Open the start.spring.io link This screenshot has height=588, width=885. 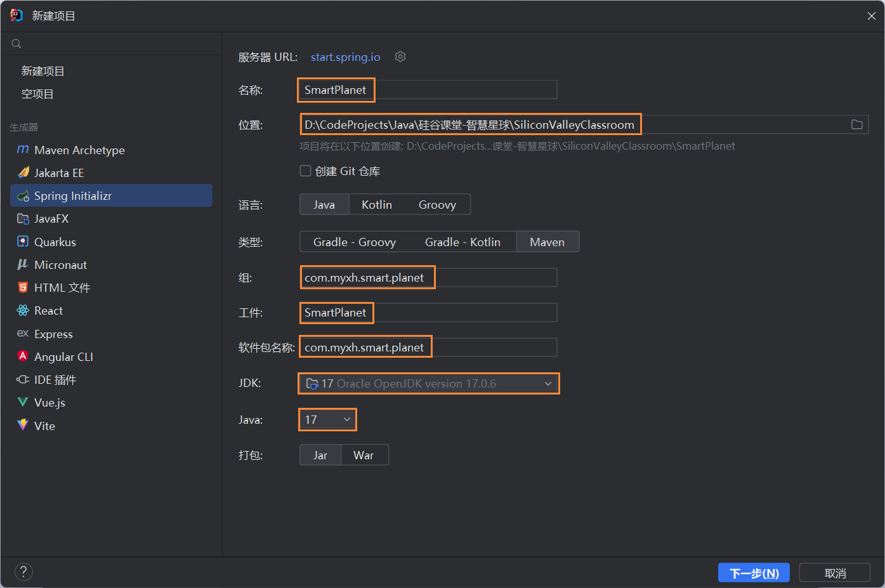coord(345,56)
